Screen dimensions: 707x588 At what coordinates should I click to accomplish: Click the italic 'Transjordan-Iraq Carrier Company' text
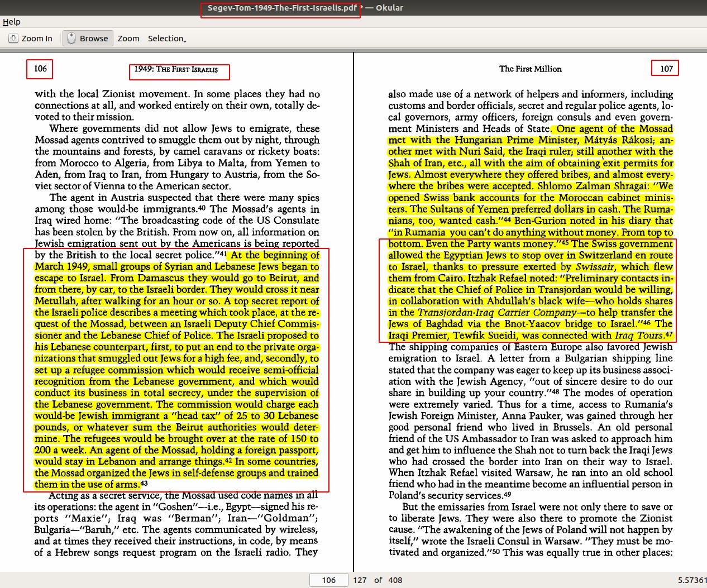tap(496, 313)
